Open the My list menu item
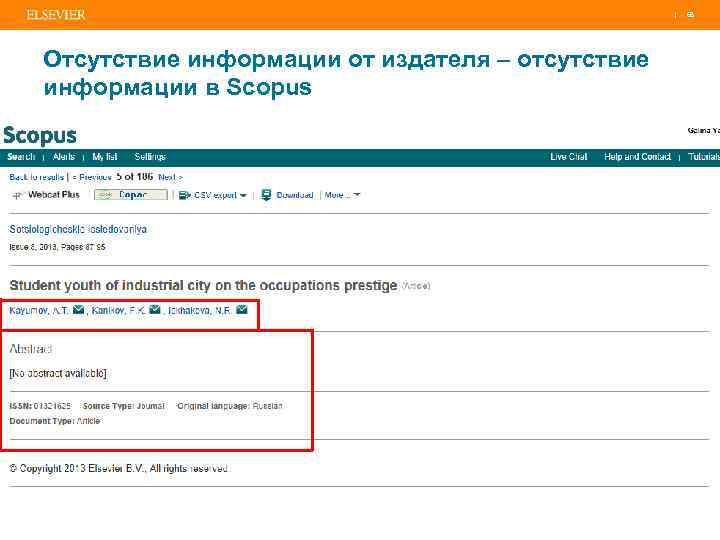The height and width of the screenshot is (540, 720). (x=105, y=157)
